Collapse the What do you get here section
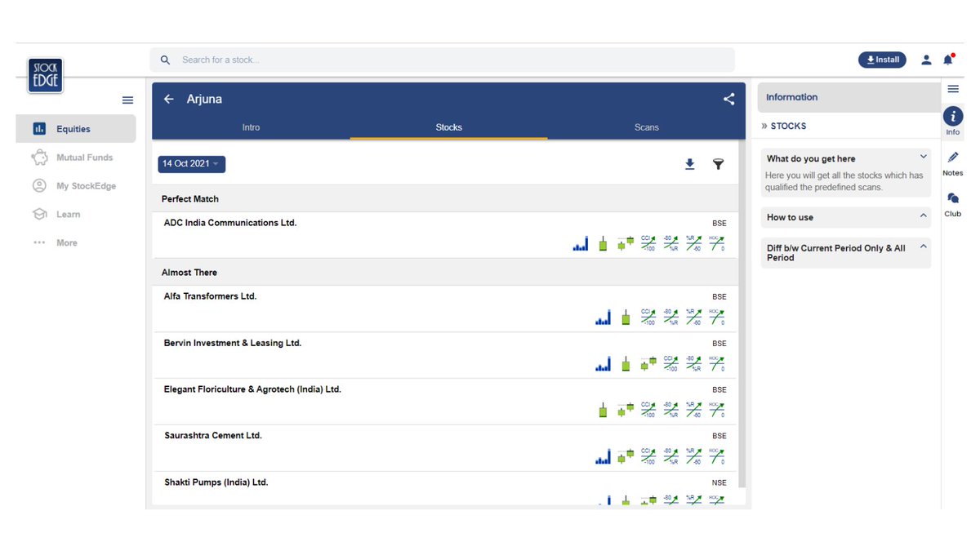The width and height of the screenshot is (980, 551). pyautogui.click(x=924, y=157)
